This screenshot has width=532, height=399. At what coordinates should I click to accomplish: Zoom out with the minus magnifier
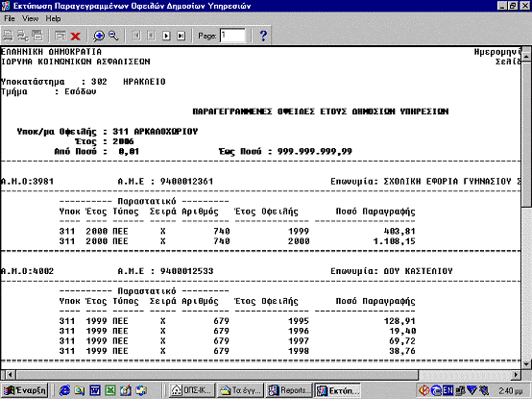[x=113, y=36]
